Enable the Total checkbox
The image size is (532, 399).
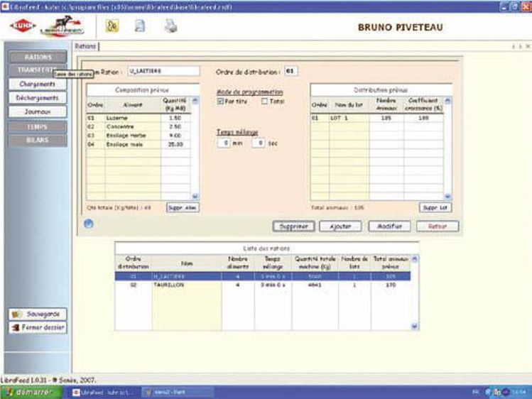click(264, 102)
